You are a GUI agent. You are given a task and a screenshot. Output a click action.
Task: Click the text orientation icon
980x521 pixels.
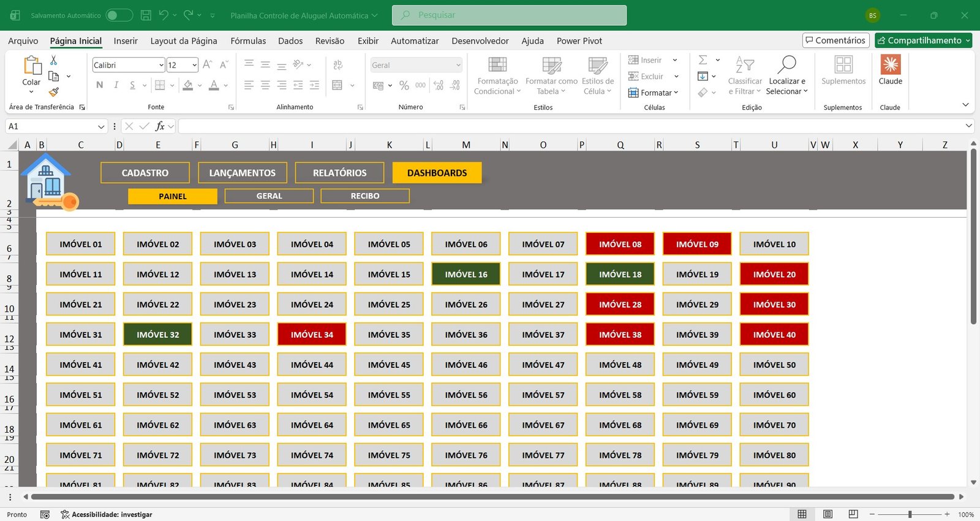(298, 64)
